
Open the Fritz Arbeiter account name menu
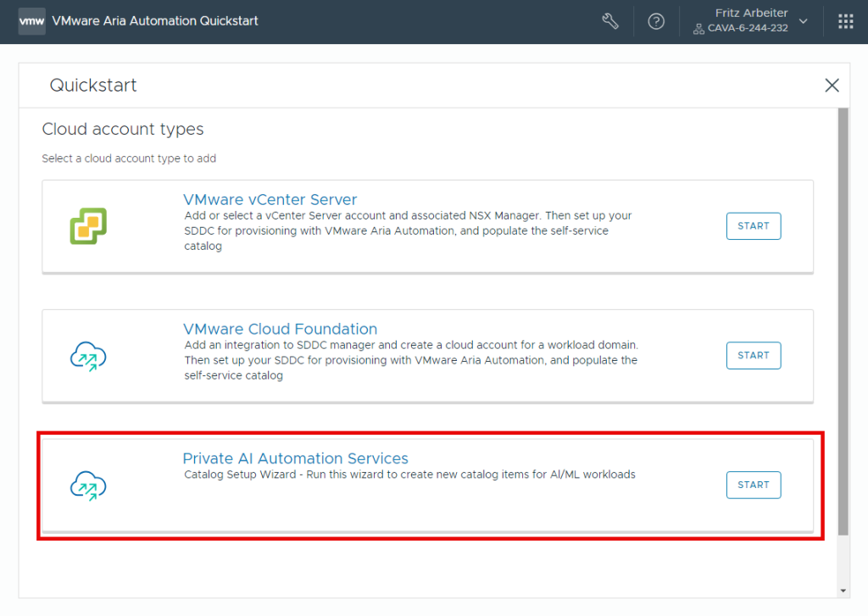point(752,14)
